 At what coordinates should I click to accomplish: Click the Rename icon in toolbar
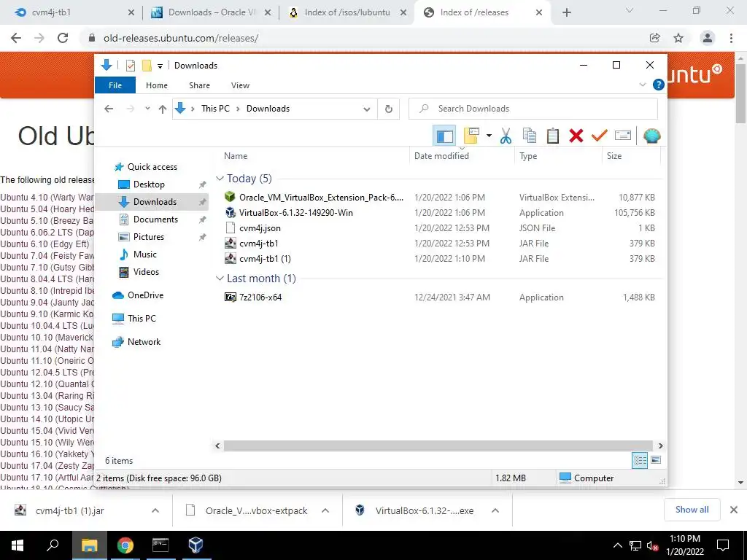[623, 136]
